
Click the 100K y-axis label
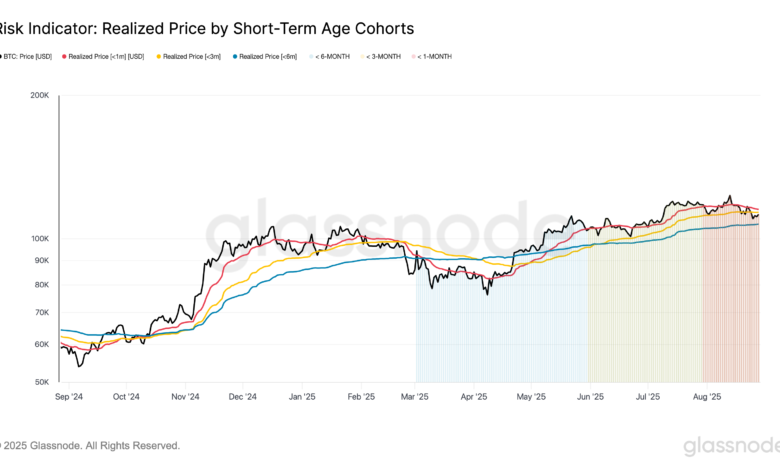39,239
